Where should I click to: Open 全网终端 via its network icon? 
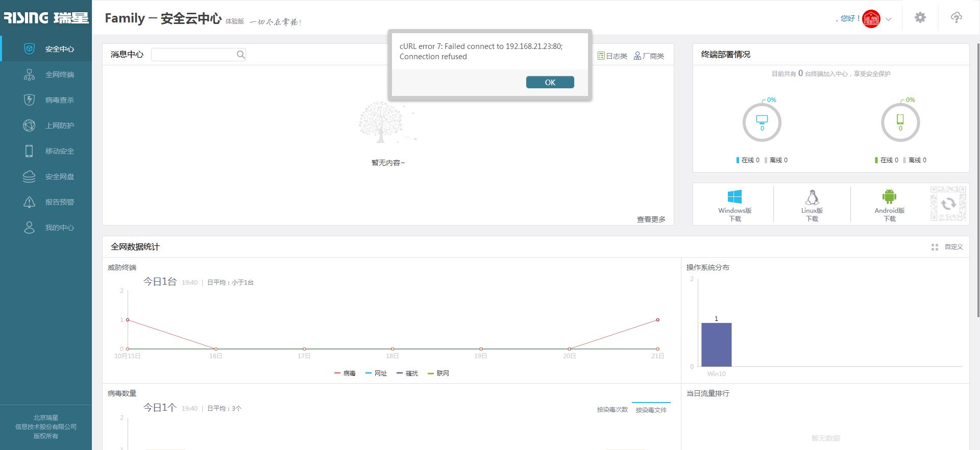30,74
